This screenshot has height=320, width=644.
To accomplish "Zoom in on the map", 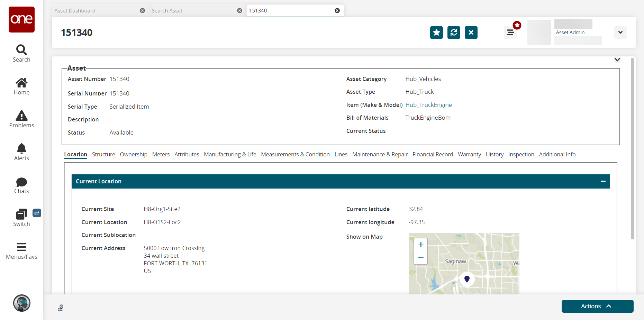I will pos(420,245).
